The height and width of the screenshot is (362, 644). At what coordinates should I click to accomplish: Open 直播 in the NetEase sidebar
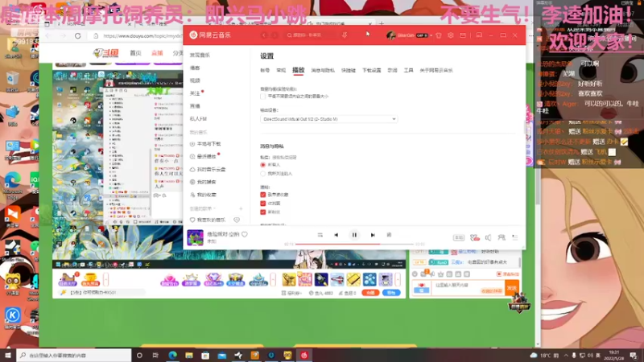click(195, 106)
